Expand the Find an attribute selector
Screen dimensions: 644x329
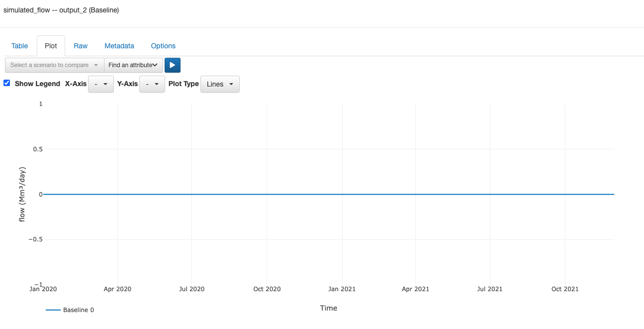tap(133, 65)
